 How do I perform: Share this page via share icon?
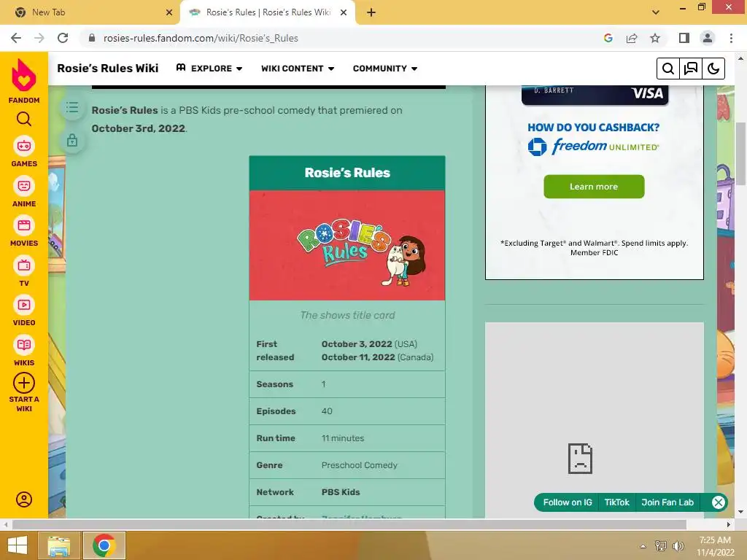pos(632,38)
